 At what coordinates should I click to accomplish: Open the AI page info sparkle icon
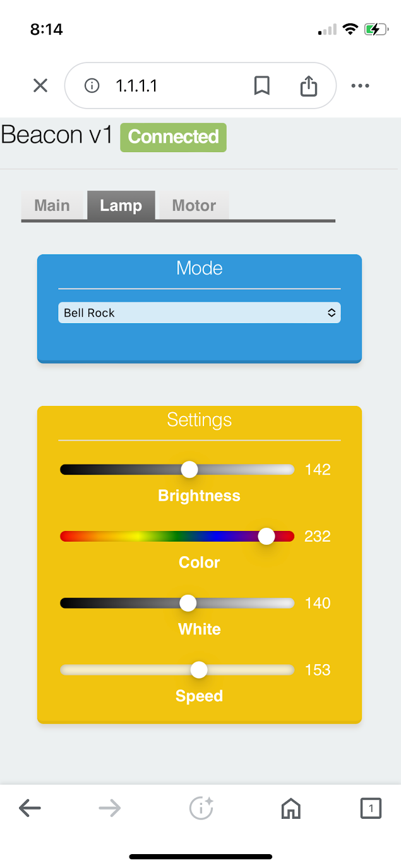201,808
